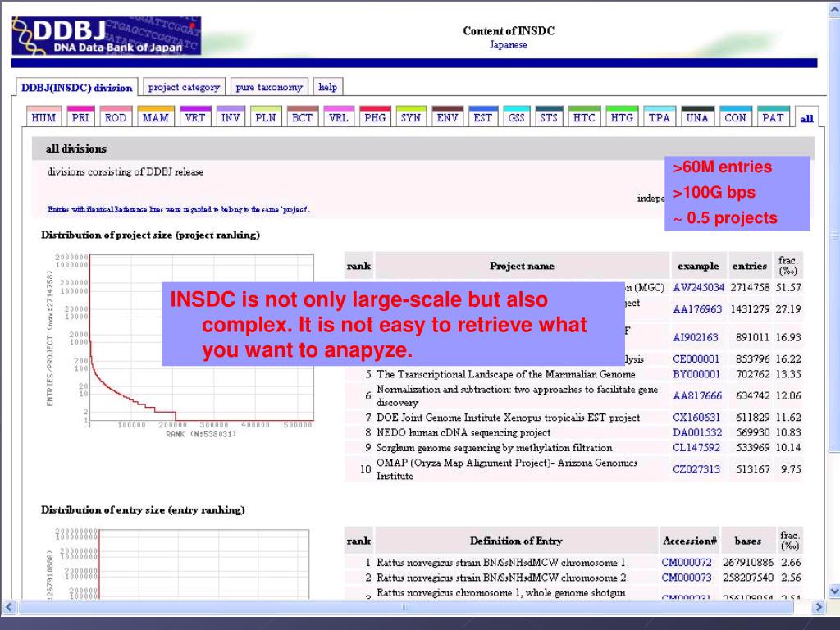Image resolution: width=840 pixels, height=630 pixels.
Task: Click 'NEDO human cDNA sequencing project' text
Action: (463, 432)
